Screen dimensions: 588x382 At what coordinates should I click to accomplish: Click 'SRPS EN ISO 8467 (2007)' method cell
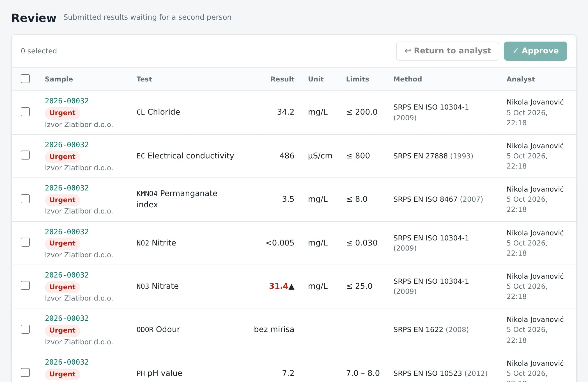coord(438,199)
